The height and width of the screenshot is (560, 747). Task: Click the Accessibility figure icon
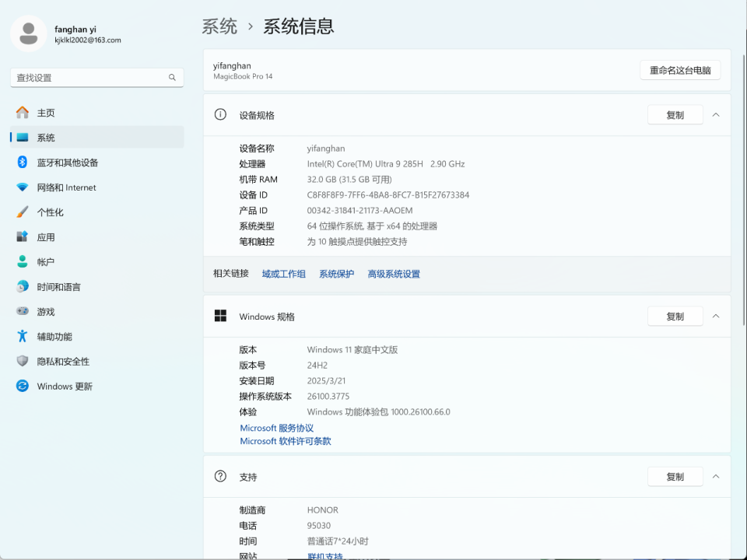click(23, 336)
